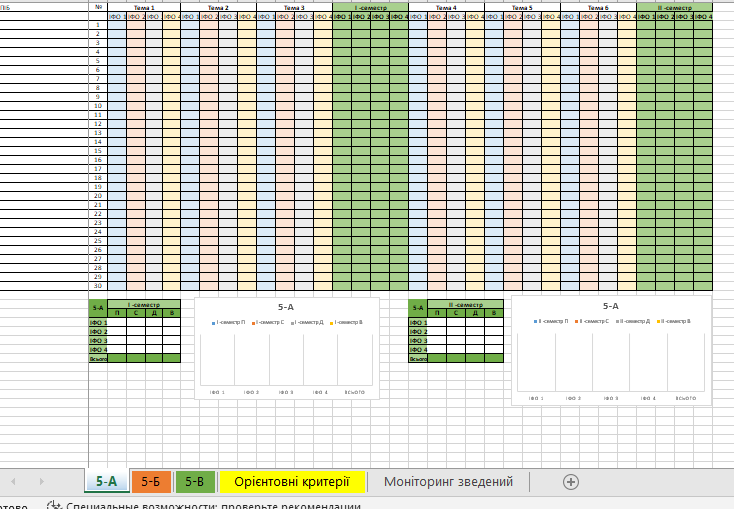Click next sheet navigation arrow

(x=41, y=481)
